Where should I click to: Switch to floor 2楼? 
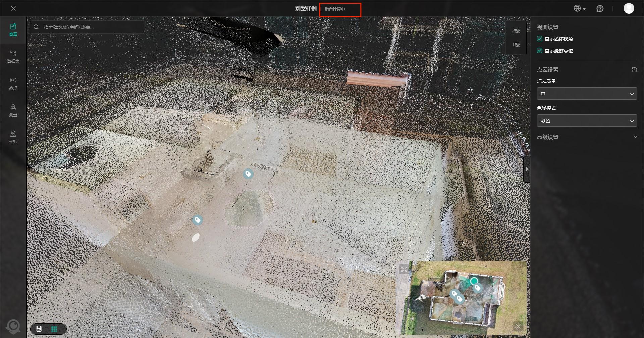tap(516, 31)
